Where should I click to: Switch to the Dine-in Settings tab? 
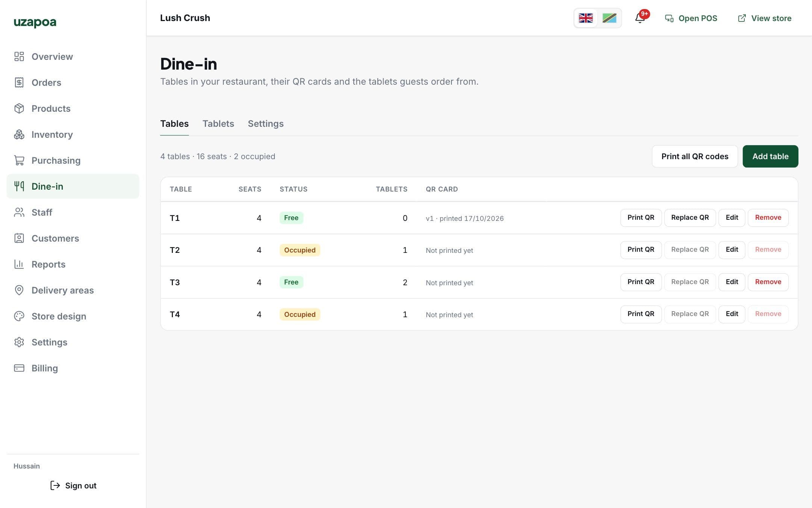point(266,123)
